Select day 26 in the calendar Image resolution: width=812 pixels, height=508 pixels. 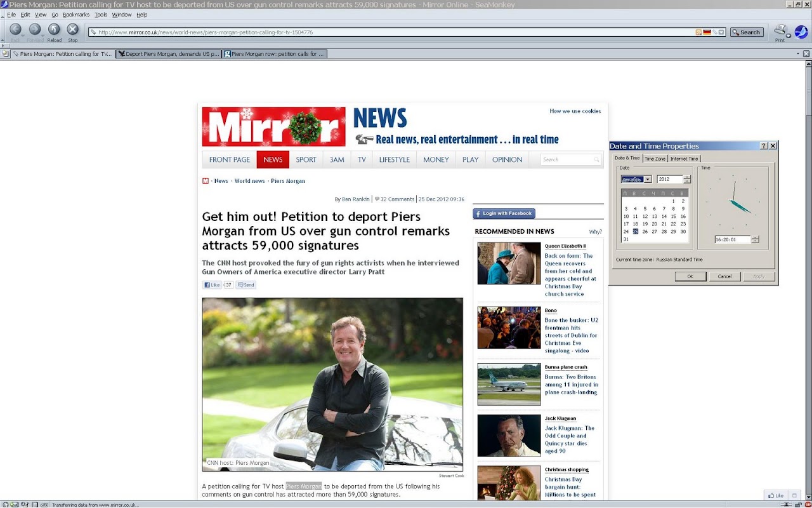click(x=645, y=232)
